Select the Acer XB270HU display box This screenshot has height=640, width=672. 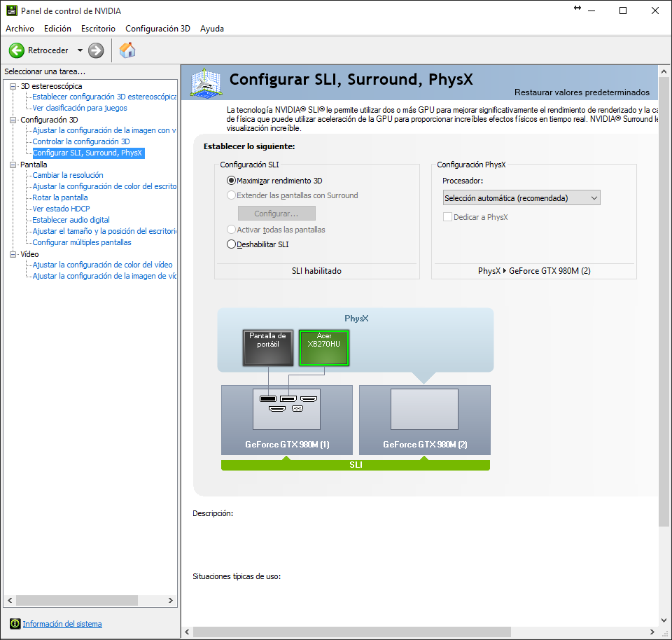click(x=324, y=347)
